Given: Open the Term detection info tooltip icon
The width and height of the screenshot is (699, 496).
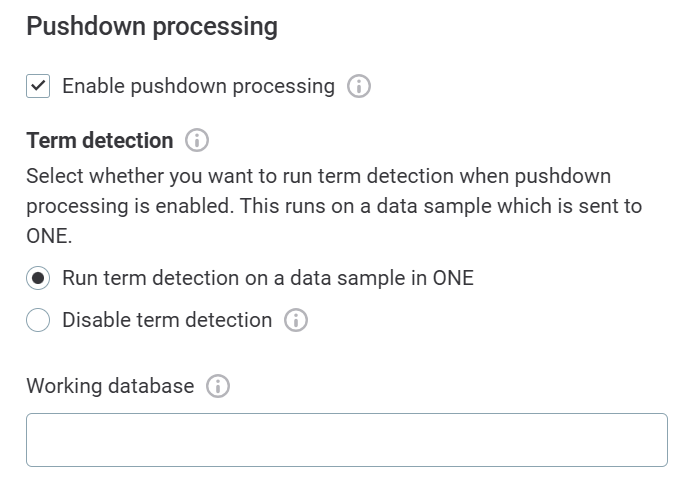Looking at the screenshot, I should (x=197, y=141).
